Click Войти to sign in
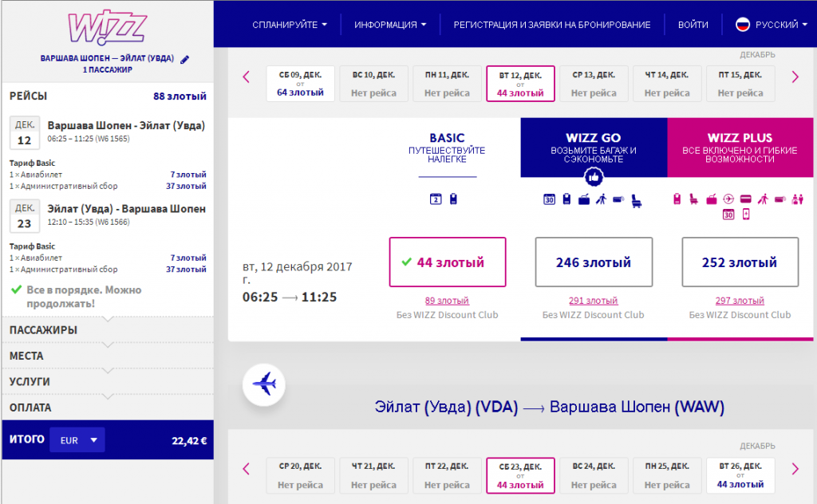Viewport: 817px width, 504px height. pyautogui.click(x=693, y=25)
